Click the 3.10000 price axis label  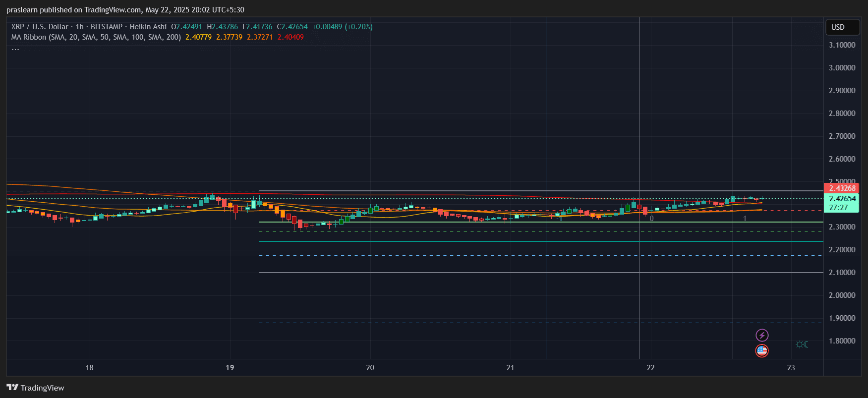[842, 45]
